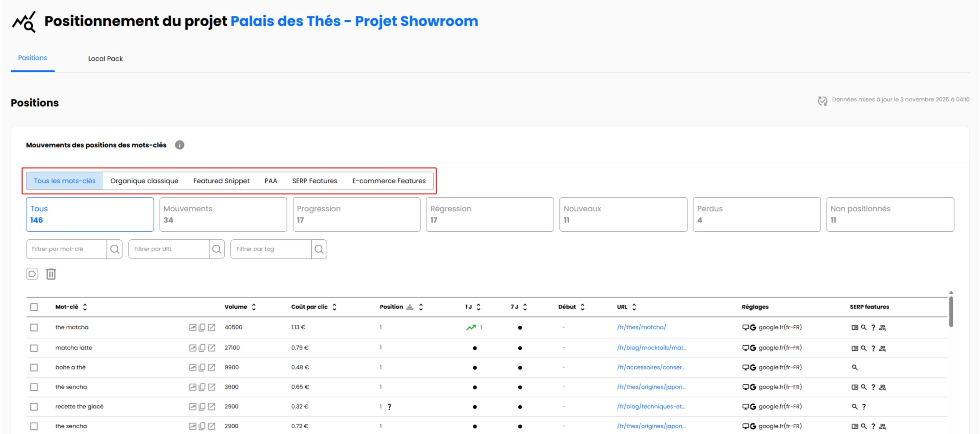This screenshot has height=434, width=980.
Task: Sort by Mot-clé column arrows
Action: click(85, 307)
